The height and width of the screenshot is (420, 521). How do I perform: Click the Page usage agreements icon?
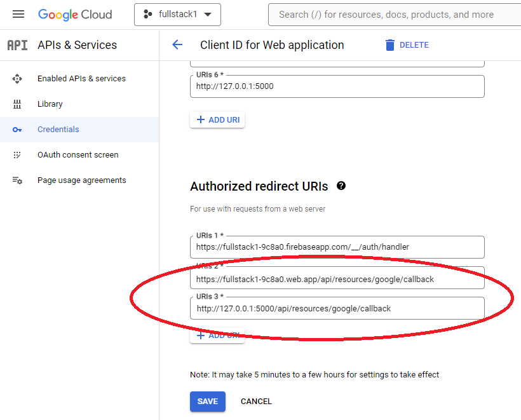(17, 180)
